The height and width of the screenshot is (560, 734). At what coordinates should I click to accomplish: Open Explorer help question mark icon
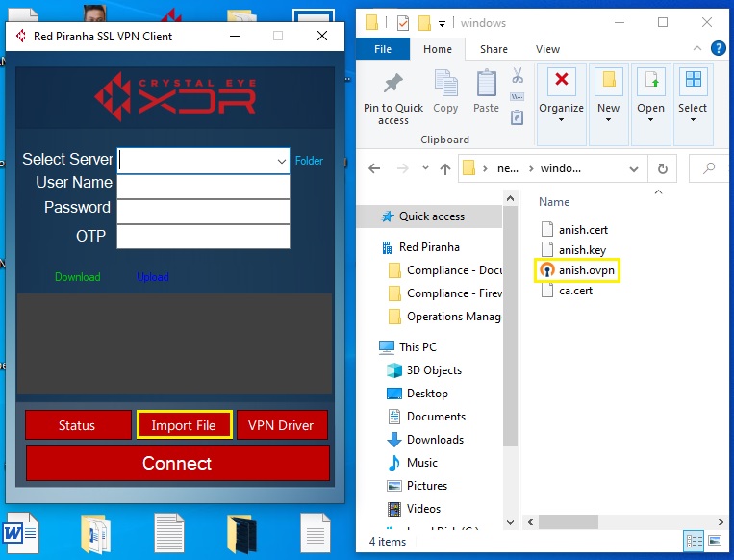click(x=718, y=48)
